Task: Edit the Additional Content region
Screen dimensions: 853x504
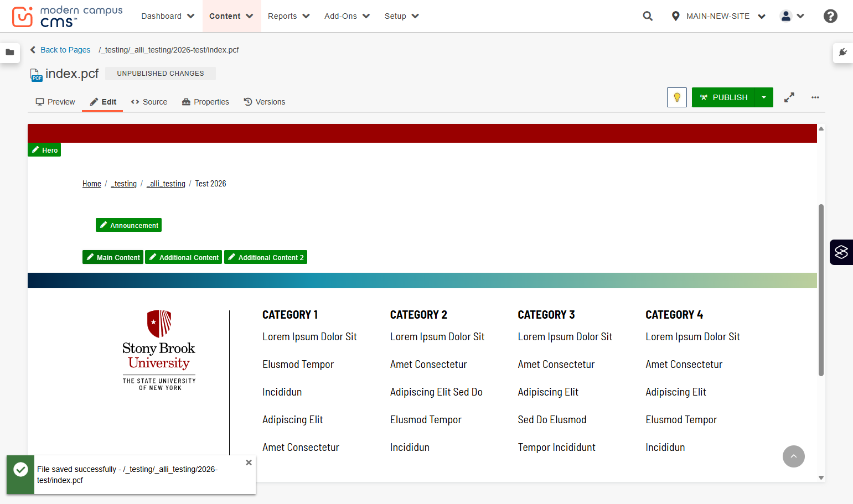Action: point(183,257)
